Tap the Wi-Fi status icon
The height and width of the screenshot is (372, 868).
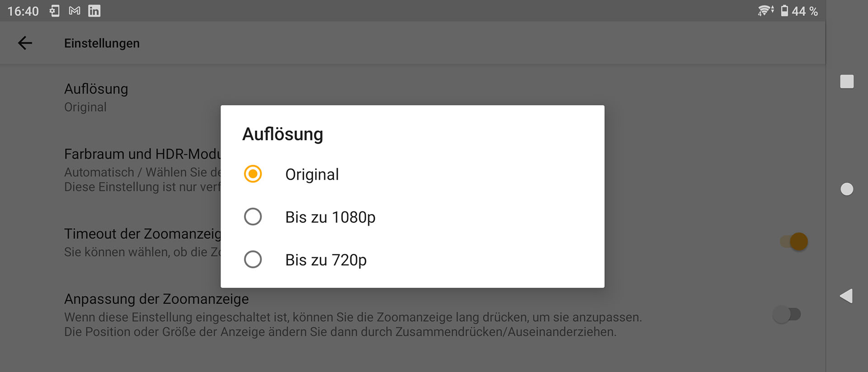click(x=765, y=11)
